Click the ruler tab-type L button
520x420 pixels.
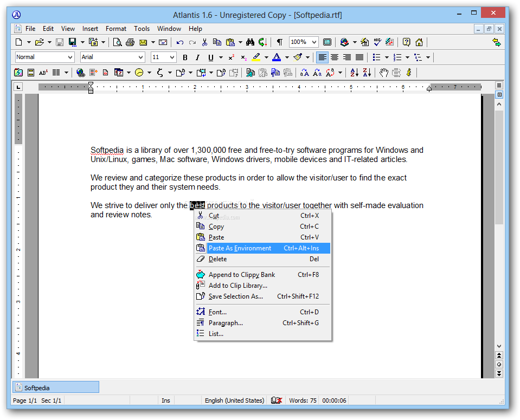coord(18,87)
